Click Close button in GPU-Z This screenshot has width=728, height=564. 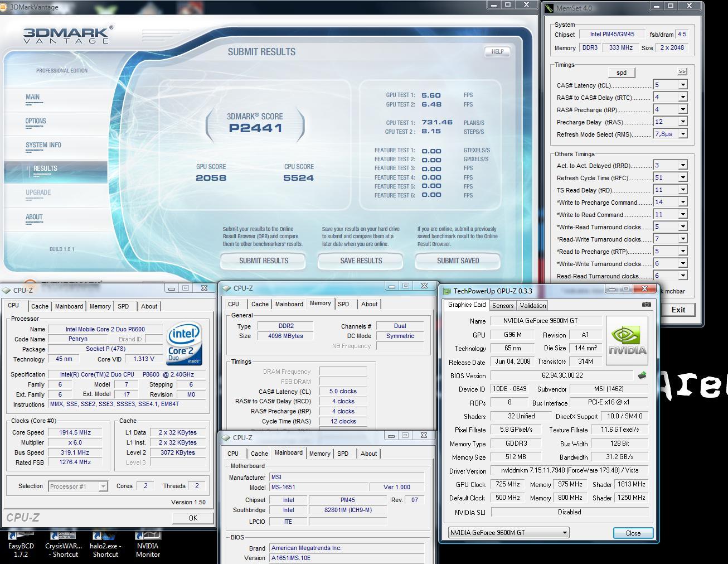coord(633,533)
